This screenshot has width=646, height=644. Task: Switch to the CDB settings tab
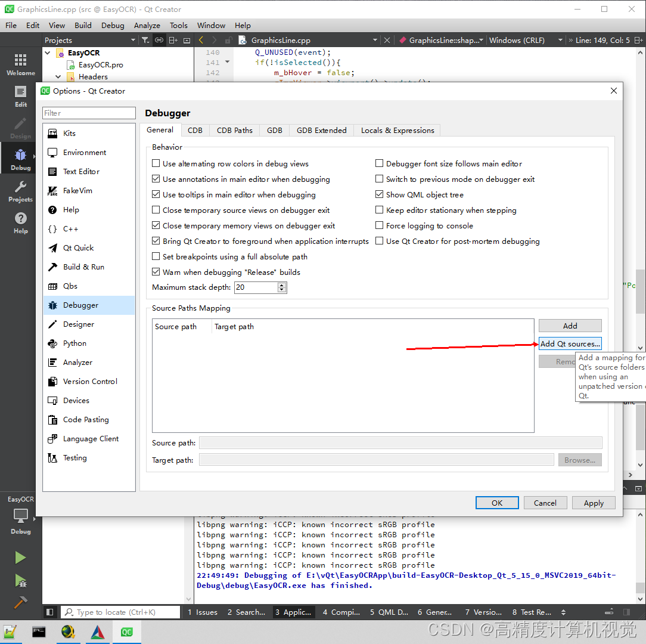coord(195,129)
